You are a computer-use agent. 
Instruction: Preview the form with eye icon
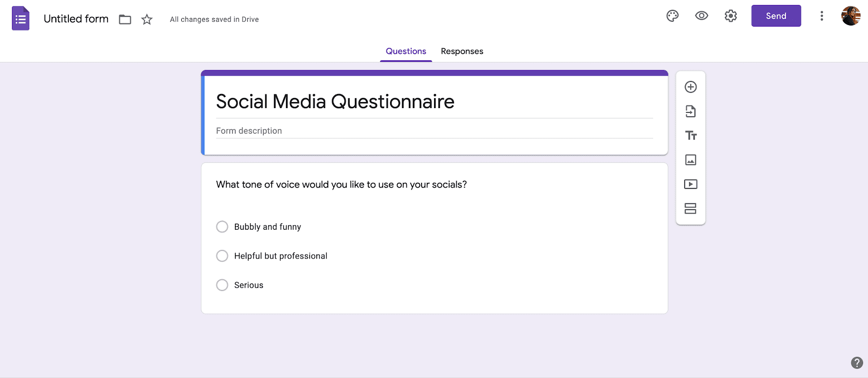[x=701, y=16]
